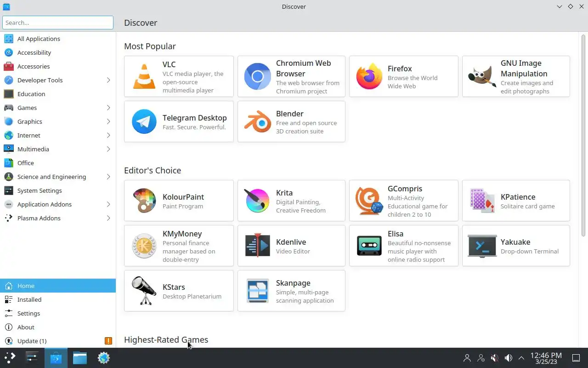The width and height of the screenshot is (588, 368).
Task: Click the Office category icon
Action: 9,163
